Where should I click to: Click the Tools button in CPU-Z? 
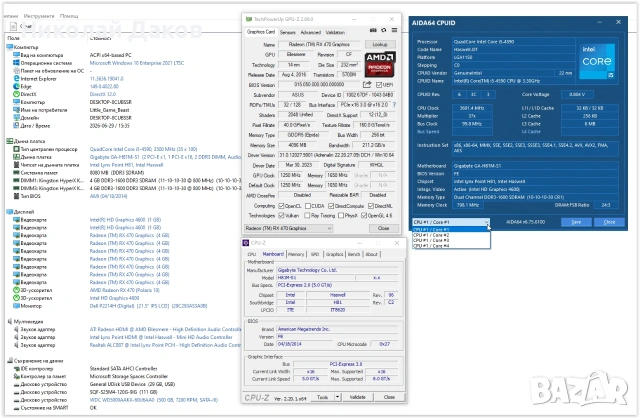(x=322, y=397)
